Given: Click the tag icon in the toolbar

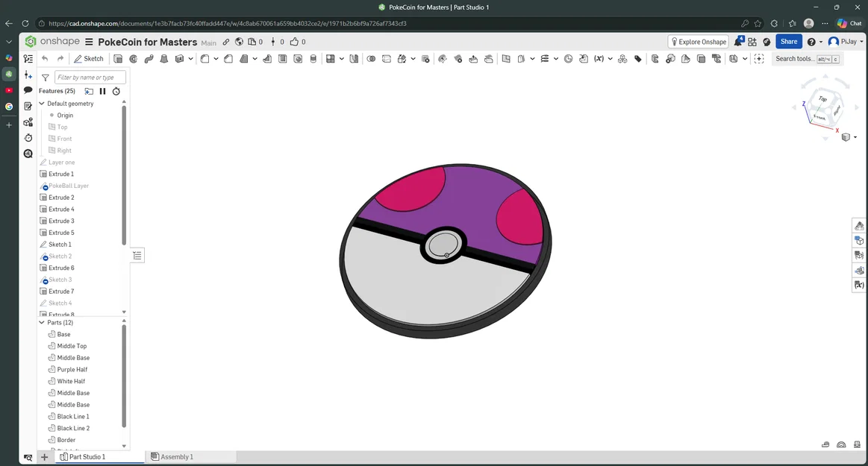Looking at the screenshot, I should click(x=637, y=59).
